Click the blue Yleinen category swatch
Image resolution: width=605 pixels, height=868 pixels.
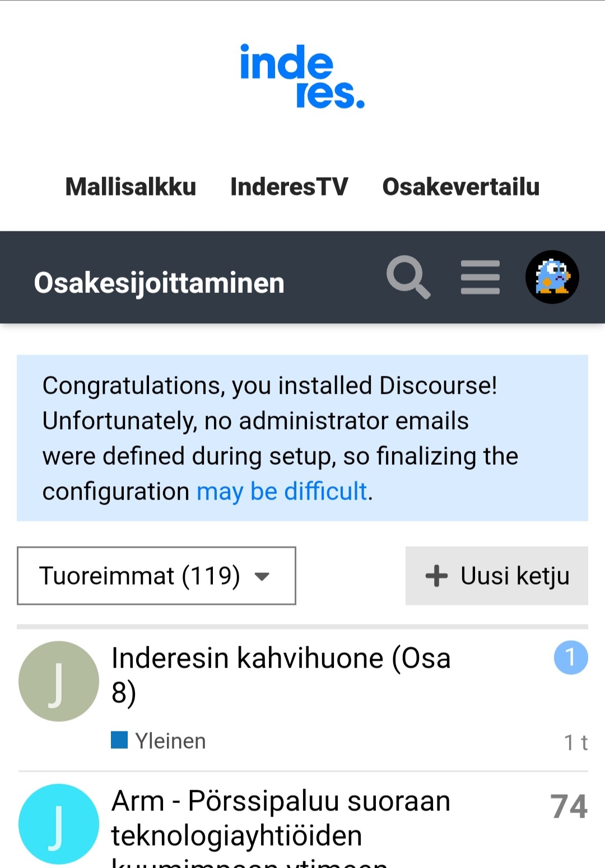(x=119, y=740)
